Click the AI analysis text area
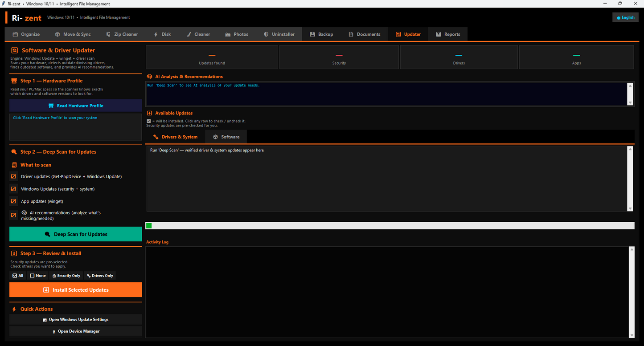Screen dimensions: 644x346 click(x=387, y=94)
